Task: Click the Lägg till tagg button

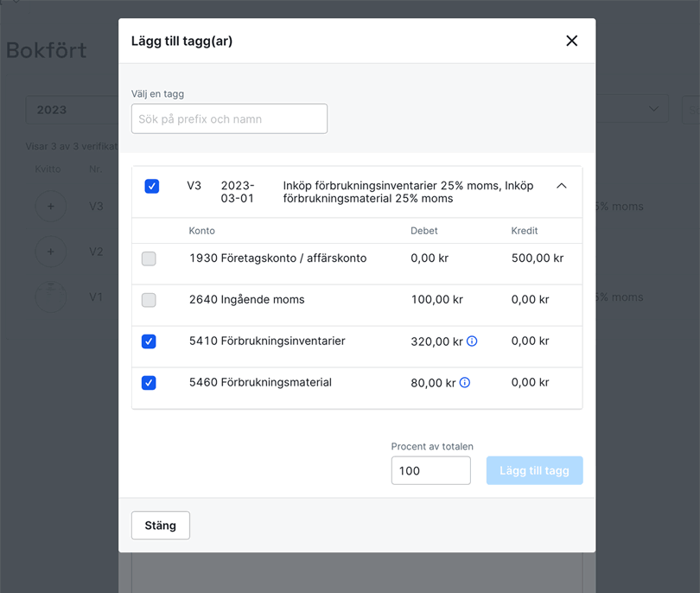Action: coord(534,470)
